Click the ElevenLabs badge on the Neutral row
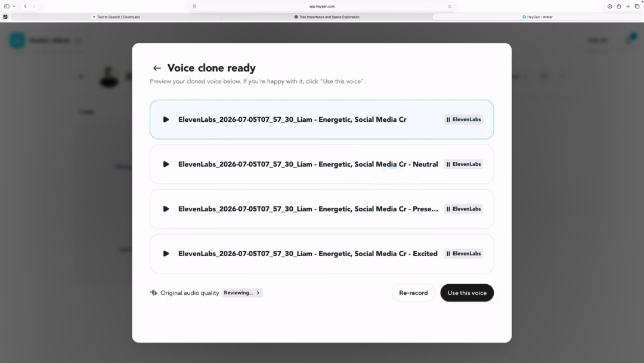This screenshot has height=363, width=644. click(x=463, y=164)
